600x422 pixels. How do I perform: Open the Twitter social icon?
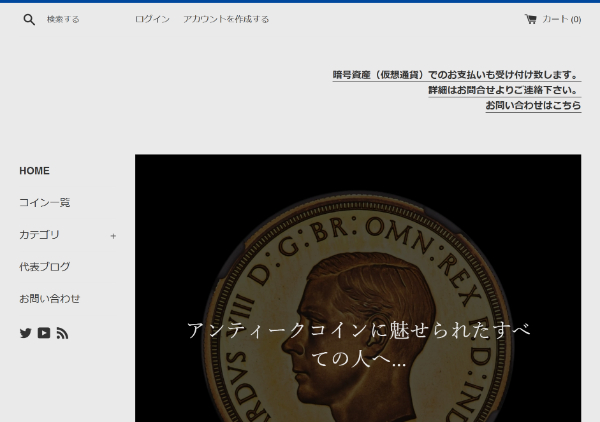pos(26,333)
